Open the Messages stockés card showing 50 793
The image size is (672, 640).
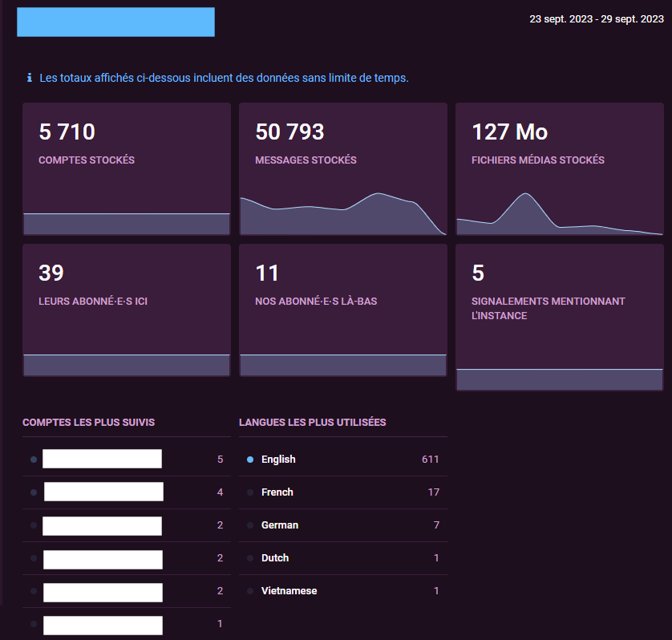pyautogui.click(x=342, y=168)
